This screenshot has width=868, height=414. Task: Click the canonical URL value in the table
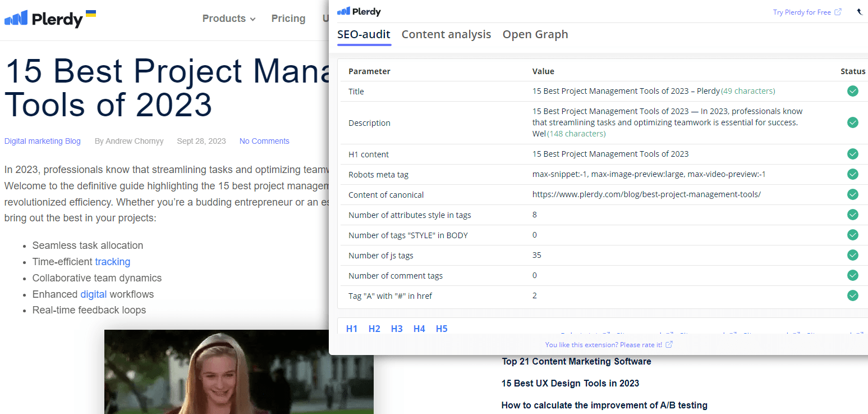646,194
